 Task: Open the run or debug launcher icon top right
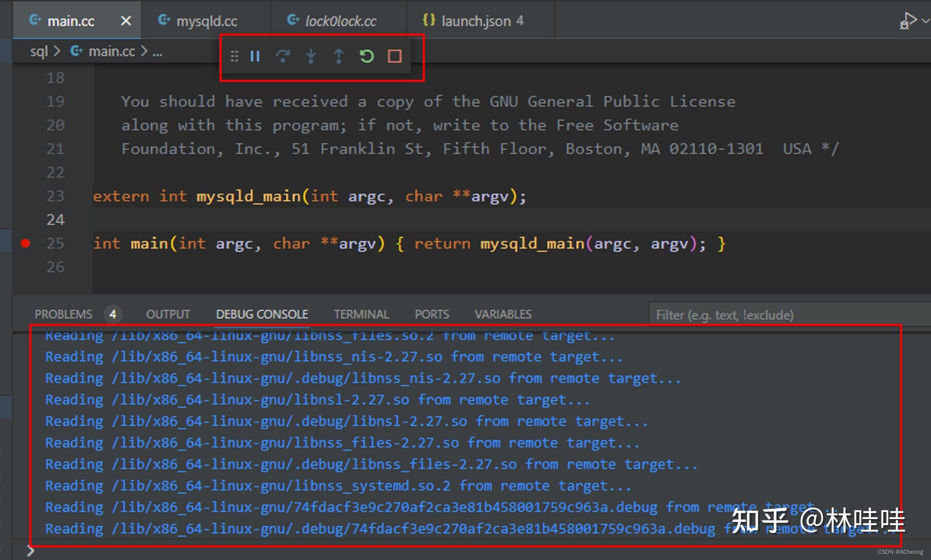[908, 20]
